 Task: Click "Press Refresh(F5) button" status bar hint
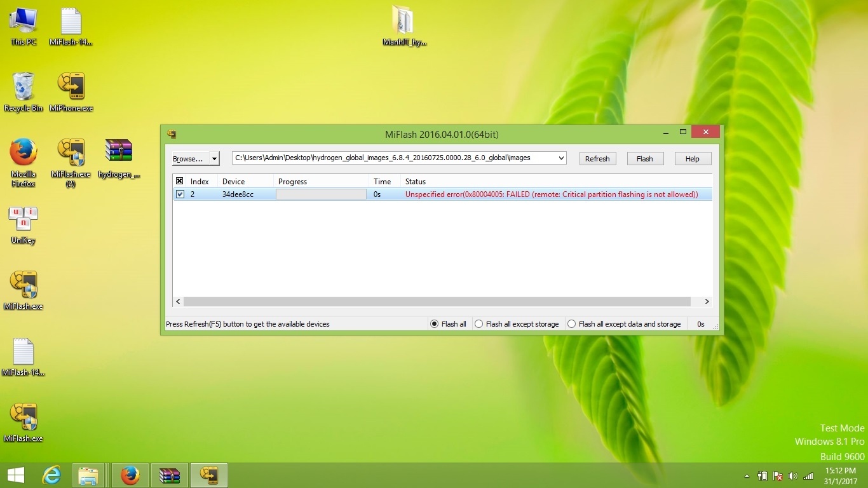tap(248, 324)
